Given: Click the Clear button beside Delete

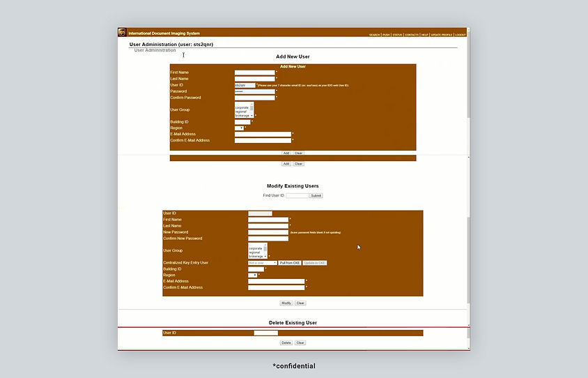Looking at the screenshot, I should [300, 342].
